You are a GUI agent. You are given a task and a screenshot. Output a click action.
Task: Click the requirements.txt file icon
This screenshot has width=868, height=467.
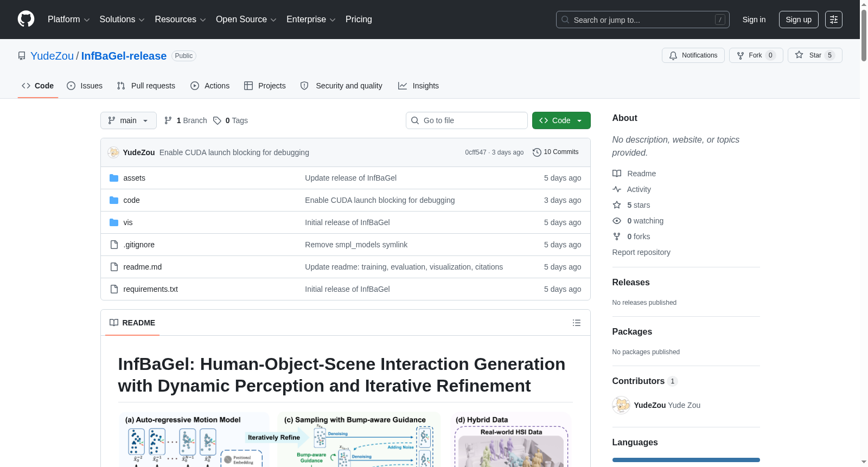click(x=114, y=289)
